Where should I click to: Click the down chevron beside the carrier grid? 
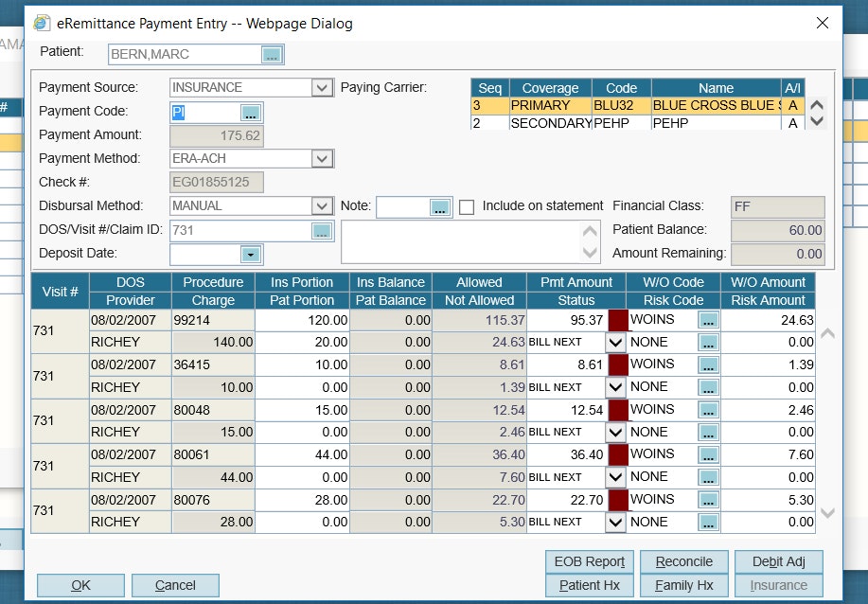815,123
